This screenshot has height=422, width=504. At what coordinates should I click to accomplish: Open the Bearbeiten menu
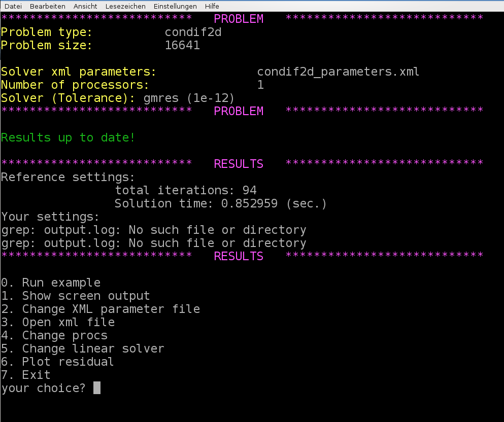point(47,6)
